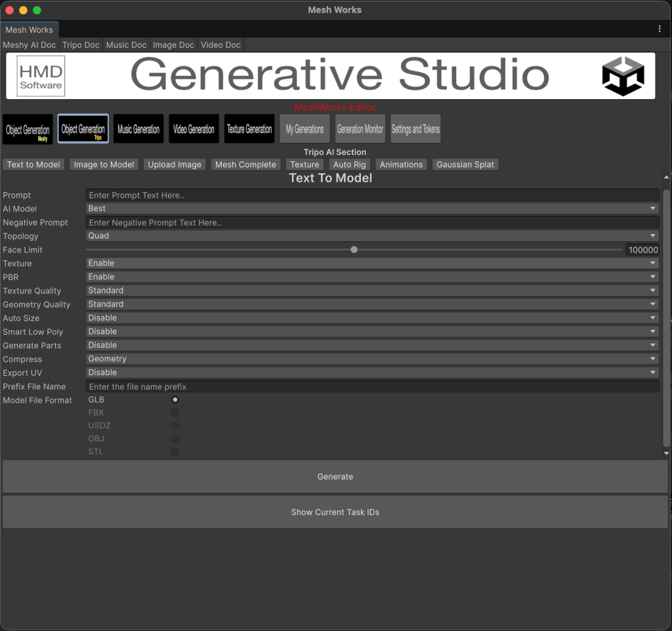Select the GLB model file format
Viewport: 672px width, 631px height.
[x=175, y=399]
